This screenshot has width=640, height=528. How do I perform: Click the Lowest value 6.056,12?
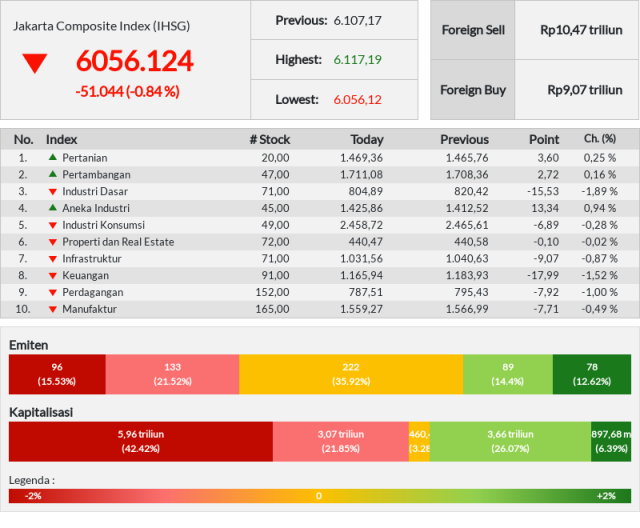(x=358, y=100)
